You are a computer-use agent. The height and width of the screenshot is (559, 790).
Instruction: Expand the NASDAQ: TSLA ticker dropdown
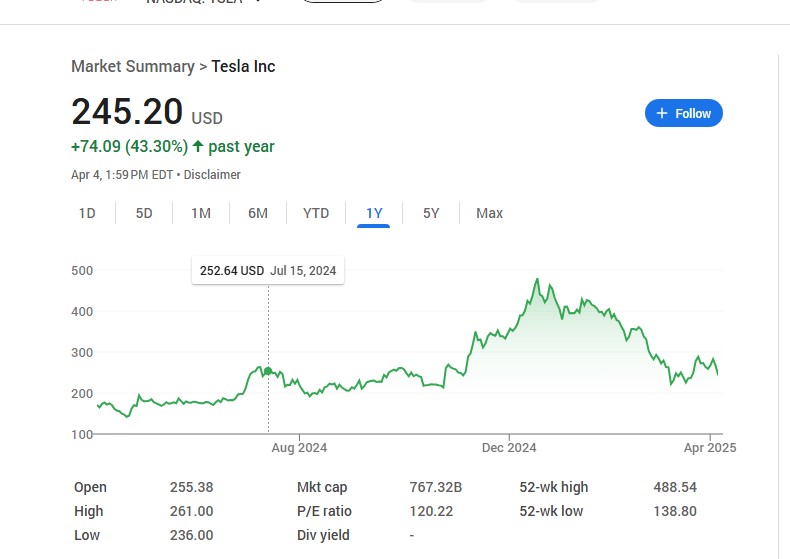(x=259, y=3)
